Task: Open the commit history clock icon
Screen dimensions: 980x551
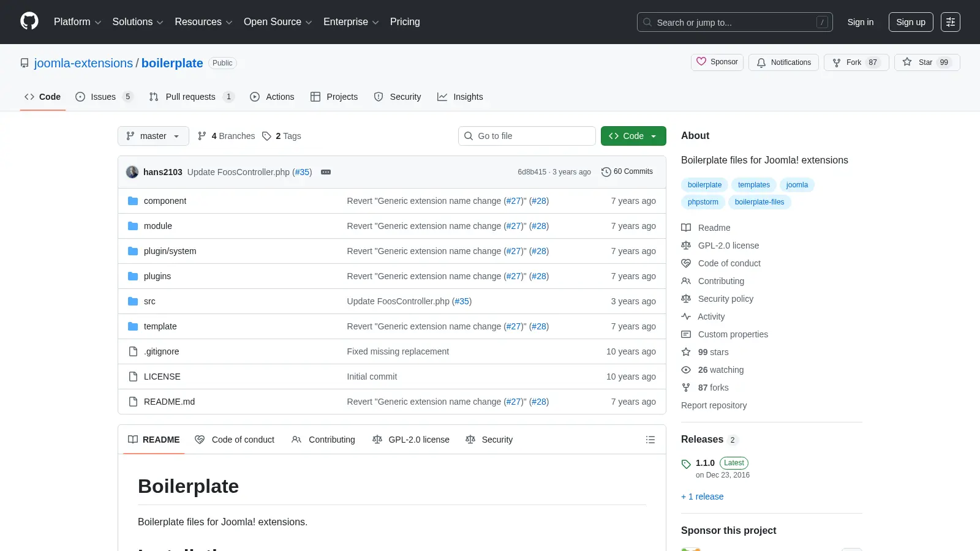Action: 606,172
